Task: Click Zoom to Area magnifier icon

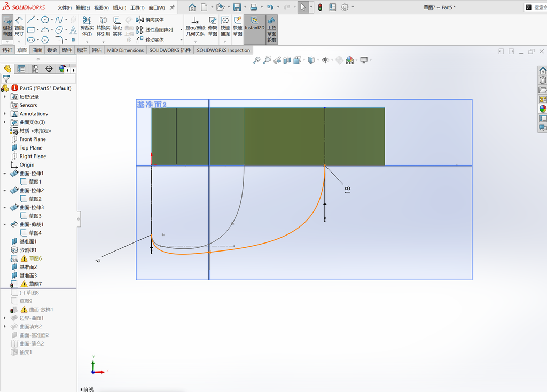Action: click(x=267, y=60)
